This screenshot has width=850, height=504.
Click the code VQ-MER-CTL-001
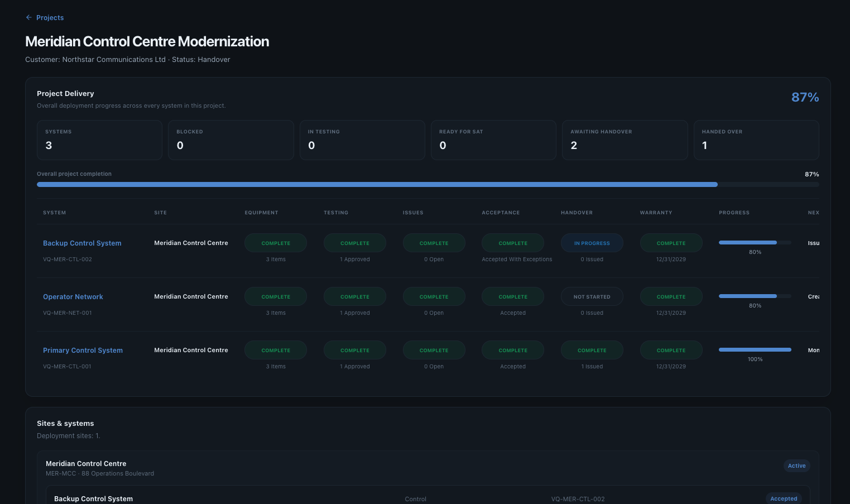coord(67,367)
